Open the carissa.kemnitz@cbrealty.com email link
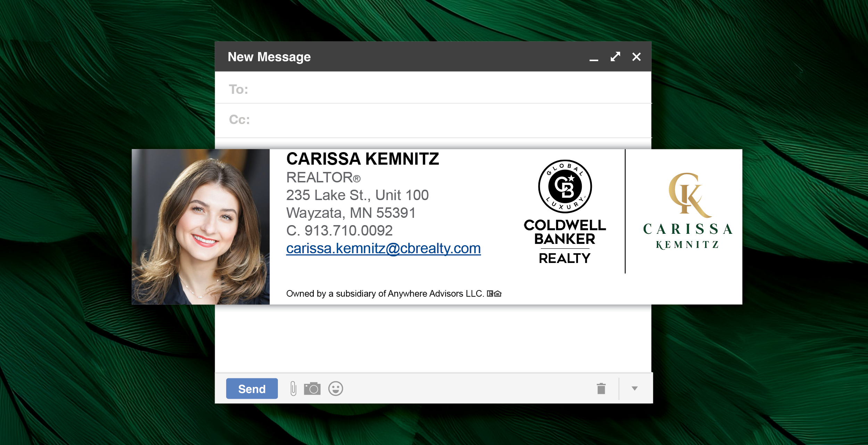This screenshot has height=445, width=868. click(x=383, y=248)
